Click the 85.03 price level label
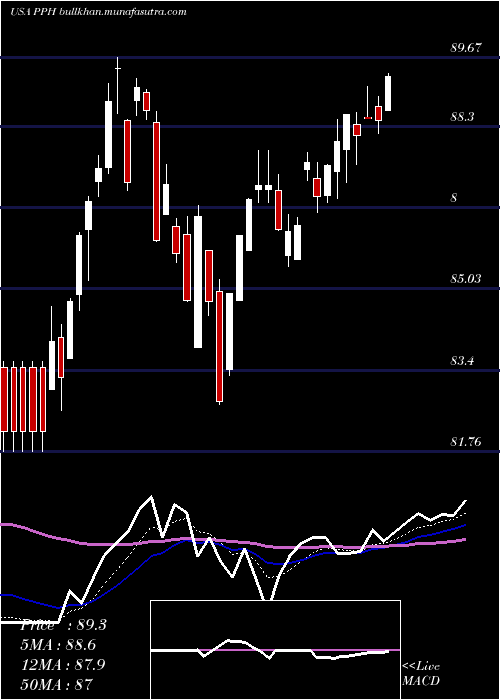 click(x=466, y=279)
